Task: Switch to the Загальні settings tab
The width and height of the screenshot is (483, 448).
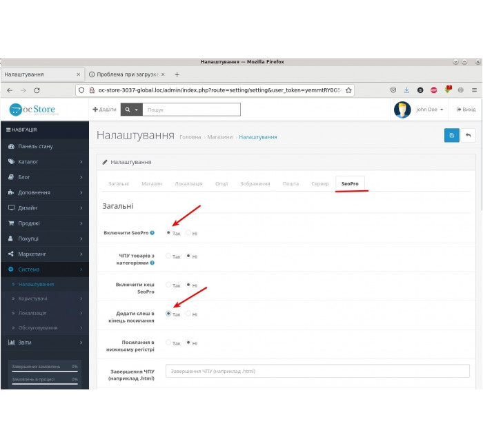Action: click(x=119, y=184)
